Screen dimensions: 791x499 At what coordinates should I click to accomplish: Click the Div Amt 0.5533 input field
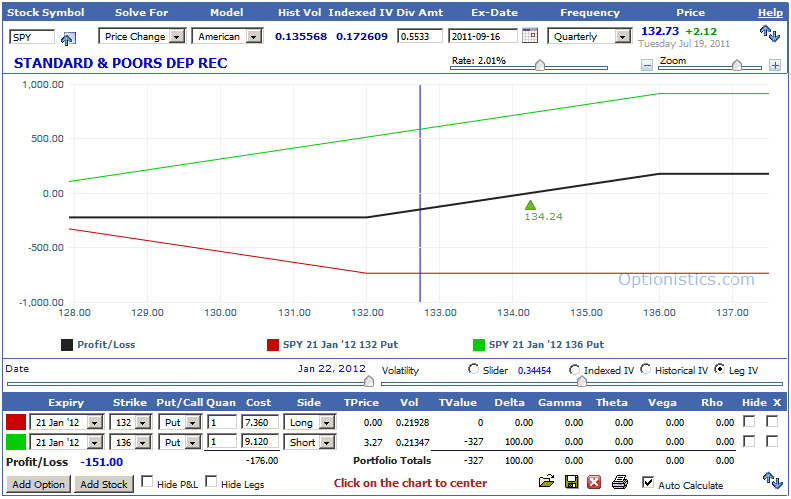click(420, 36)
